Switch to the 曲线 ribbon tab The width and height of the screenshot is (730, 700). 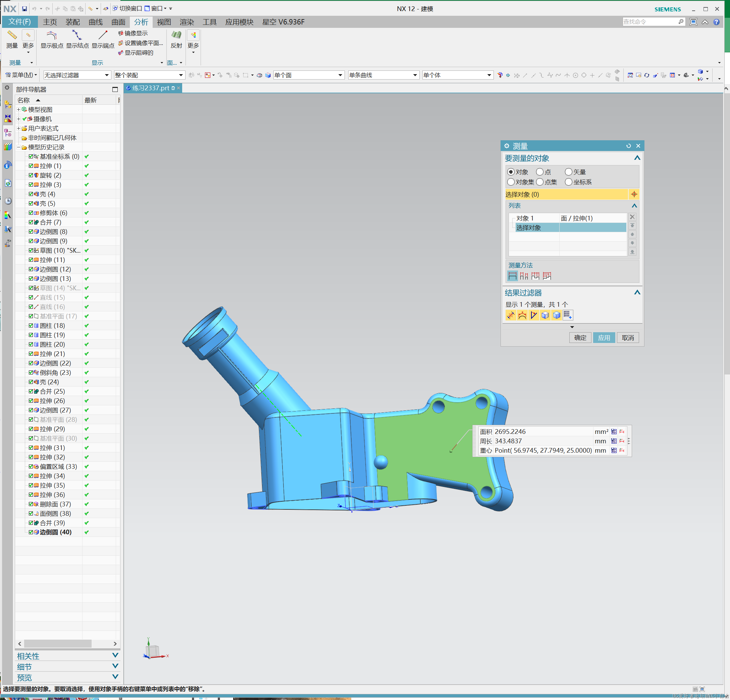[96, 22]
